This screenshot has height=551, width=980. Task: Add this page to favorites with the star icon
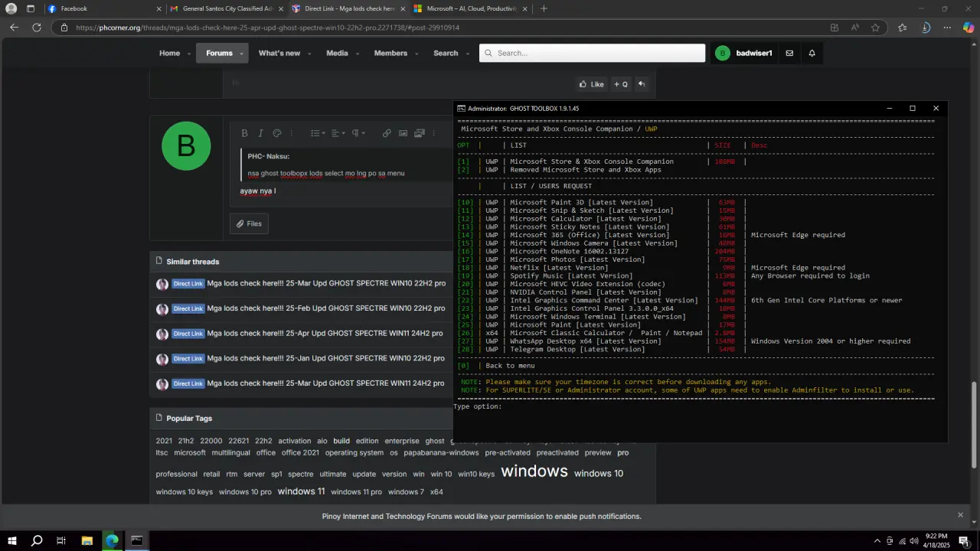(x=875, y=28)
